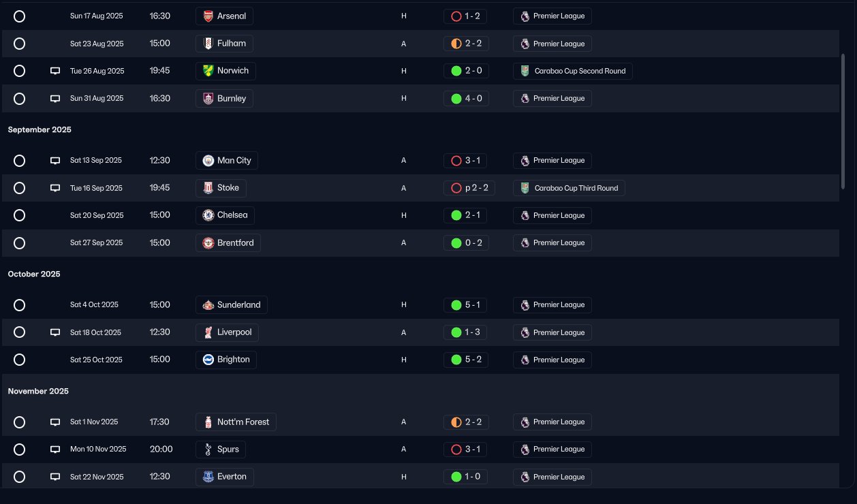Click the Premier League logo in Everton row
This screenshot has height=504, width=857.
point(525,477)
